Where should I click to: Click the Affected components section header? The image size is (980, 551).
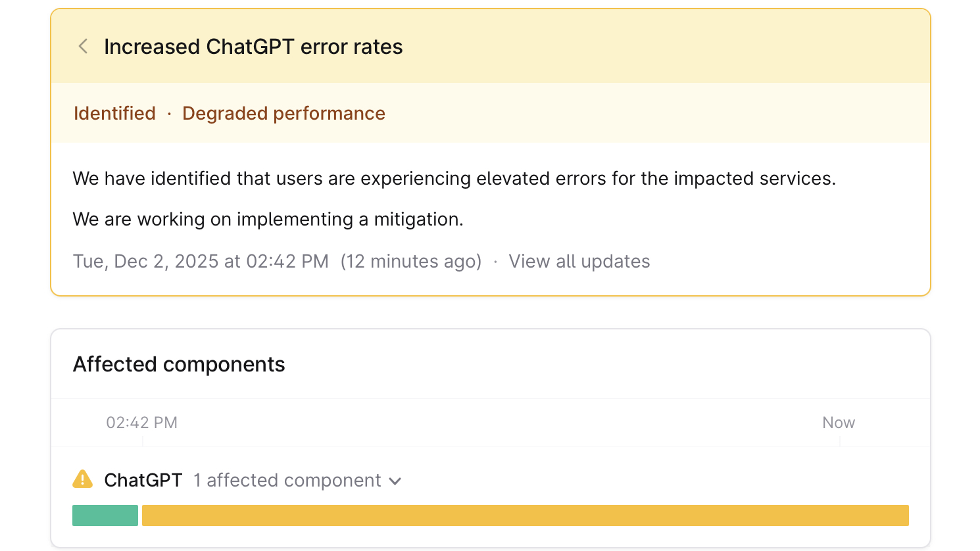click(178, 364)
